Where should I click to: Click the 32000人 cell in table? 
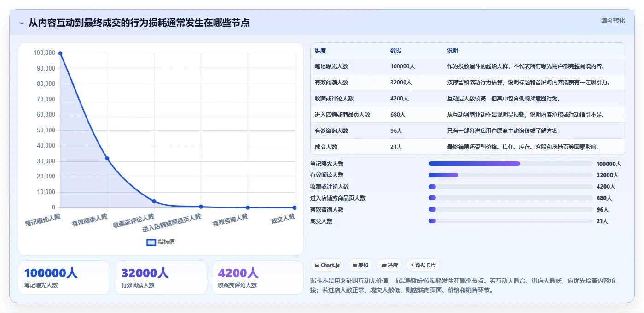click(401, 83)
